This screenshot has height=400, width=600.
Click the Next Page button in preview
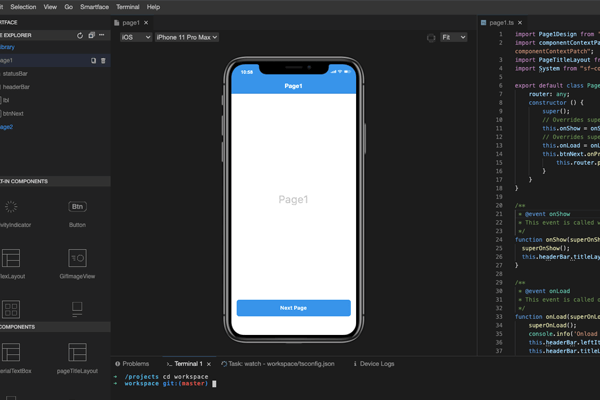tap(293, 308)
